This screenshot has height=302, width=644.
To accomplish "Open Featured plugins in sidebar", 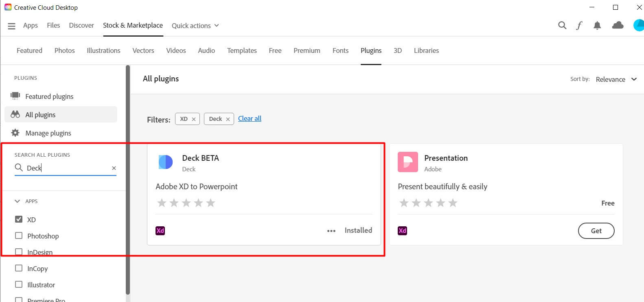I will pos(61,96).
